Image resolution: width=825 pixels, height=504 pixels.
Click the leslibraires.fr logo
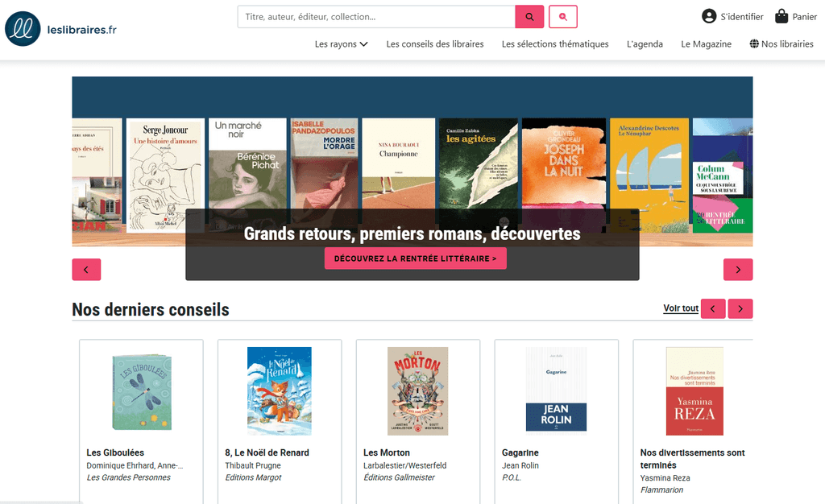pyautogui.click(x=60, y=29)
